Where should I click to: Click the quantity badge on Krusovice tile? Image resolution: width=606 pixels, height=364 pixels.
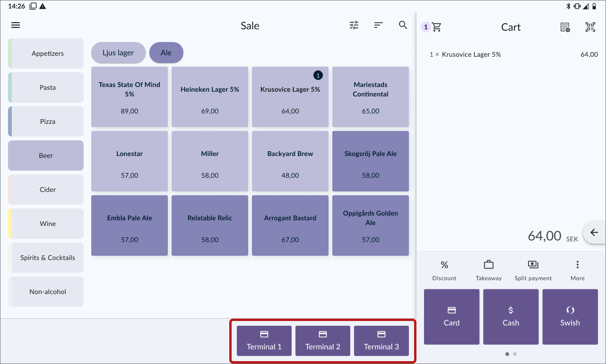(x=318, y=75)
